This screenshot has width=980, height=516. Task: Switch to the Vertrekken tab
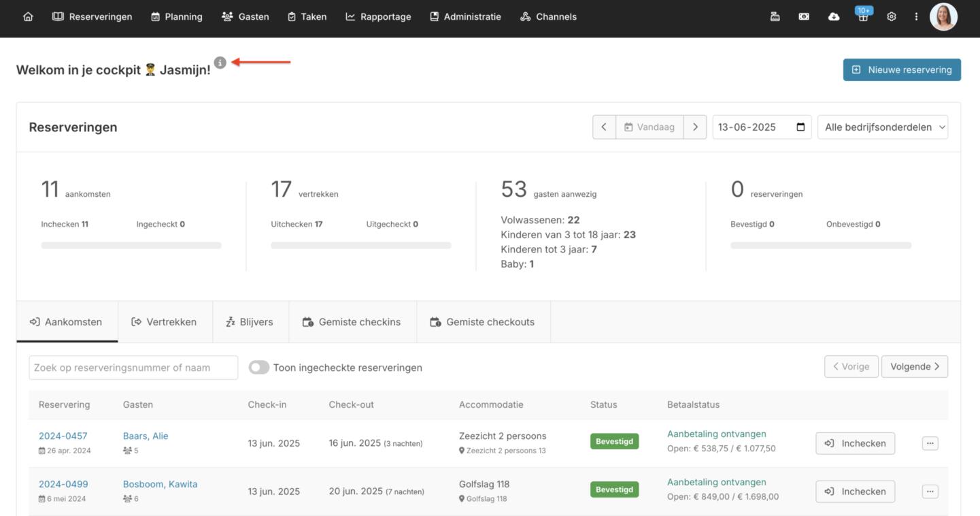(164, 322)
